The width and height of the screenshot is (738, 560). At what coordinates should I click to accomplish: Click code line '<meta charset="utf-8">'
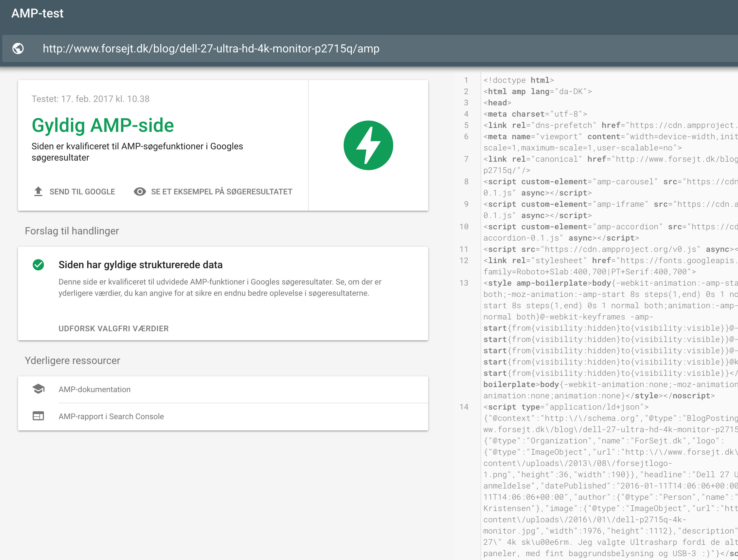coord(535,114)
